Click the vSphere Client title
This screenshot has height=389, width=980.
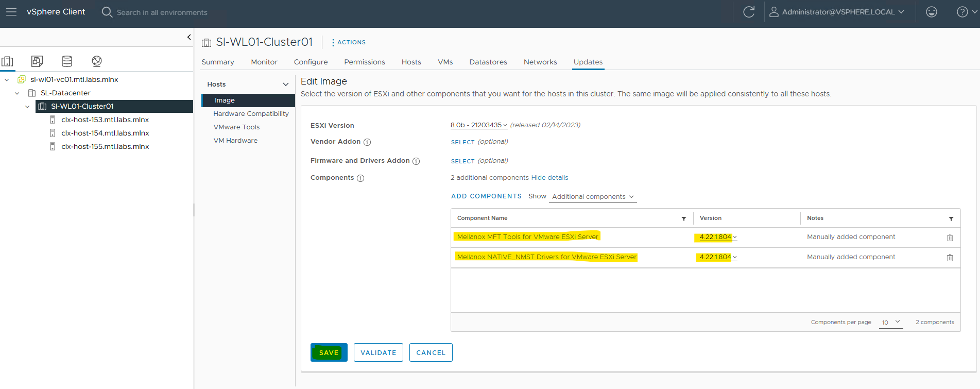[x=56, y=12]
